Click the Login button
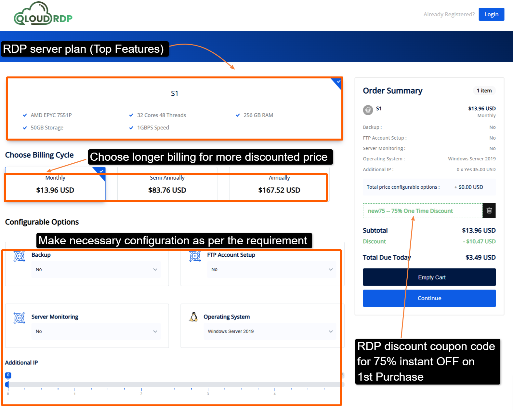Screen dimensions: 513x420 pos(491,14)
